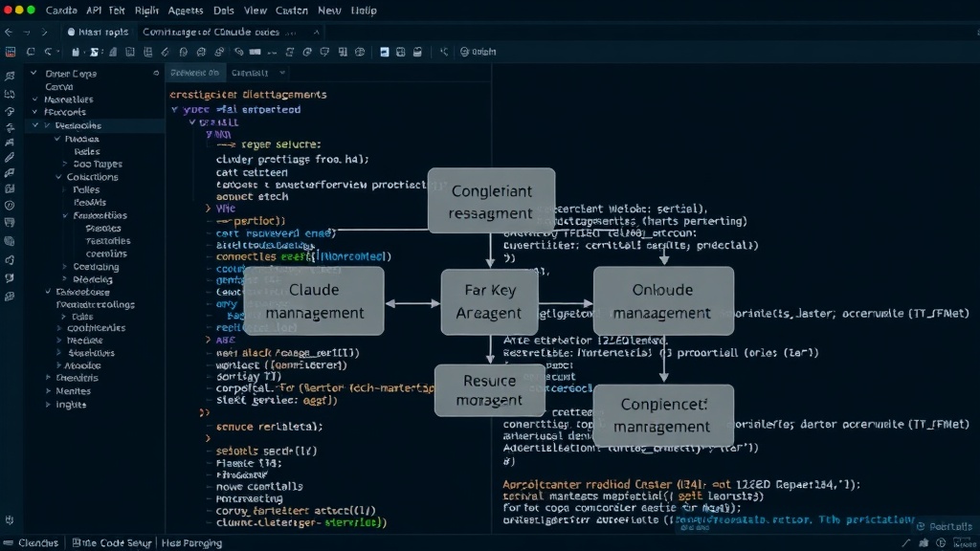Collapse the Maarcetlers tree node
This screenshot has height=551, width=980.
[x=35, y=99]
